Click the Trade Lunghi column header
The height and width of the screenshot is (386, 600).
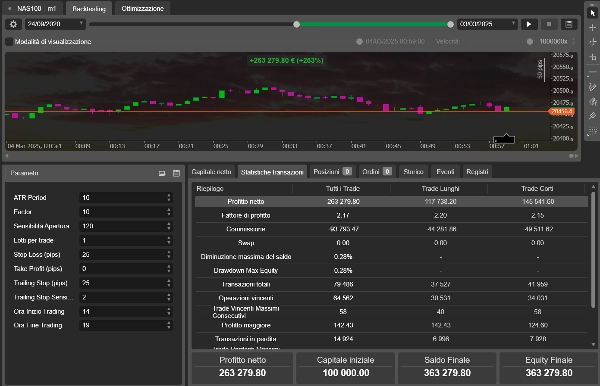440,189
